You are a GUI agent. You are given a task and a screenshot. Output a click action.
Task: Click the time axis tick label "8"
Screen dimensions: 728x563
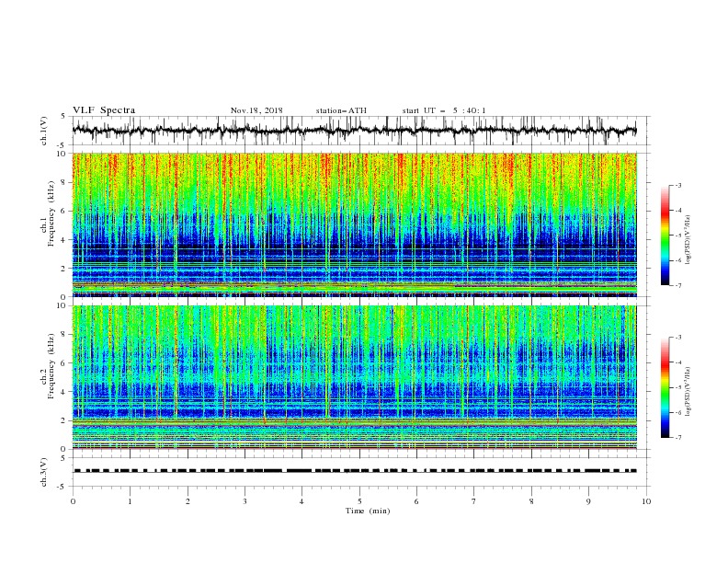tap(531, 501)
